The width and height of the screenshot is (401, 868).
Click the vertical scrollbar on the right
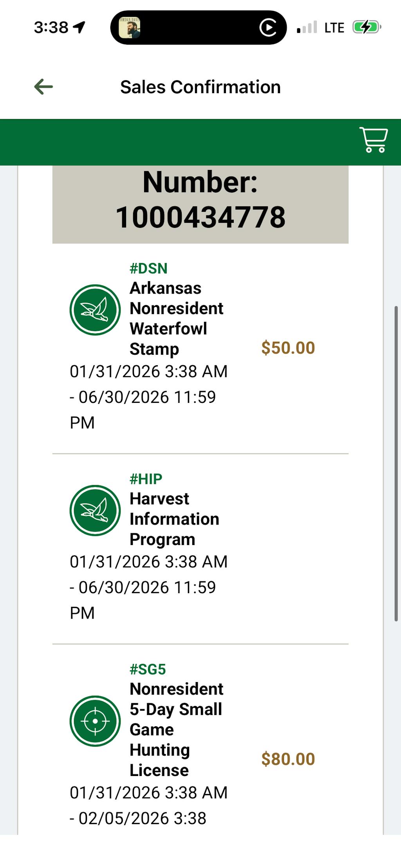coord(396,464)
